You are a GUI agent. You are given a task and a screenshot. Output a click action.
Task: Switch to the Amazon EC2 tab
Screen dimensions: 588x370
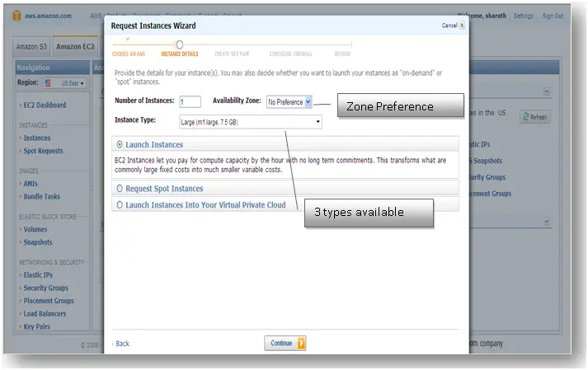click(x=75, y=47)
